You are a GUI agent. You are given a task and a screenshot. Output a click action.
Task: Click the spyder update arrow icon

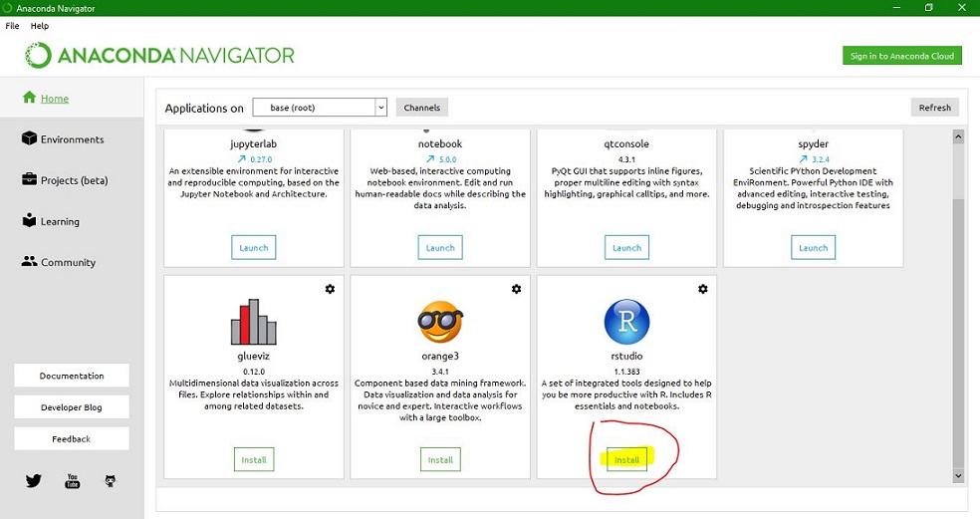click(803, 158)
